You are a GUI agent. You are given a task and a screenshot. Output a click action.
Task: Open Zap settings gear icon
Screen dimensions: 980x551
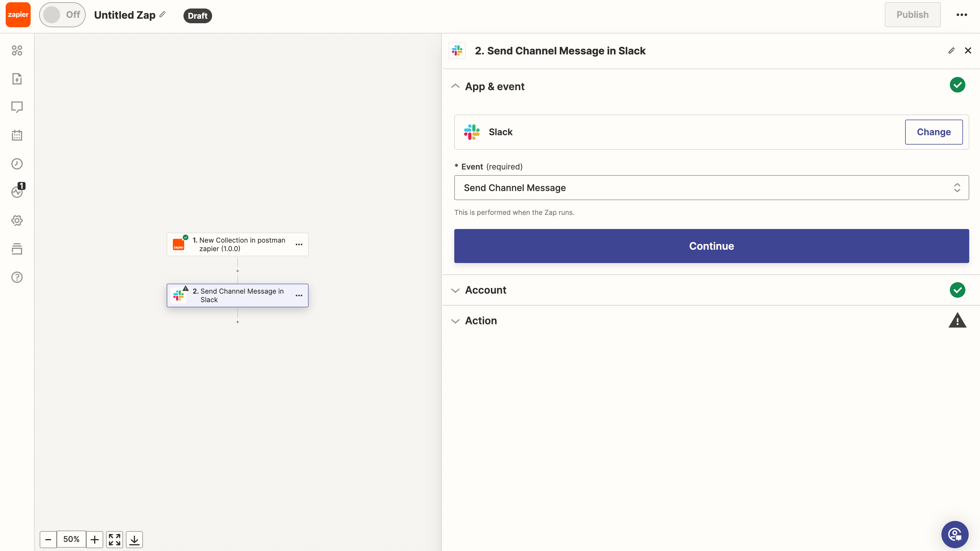[17, 221]
